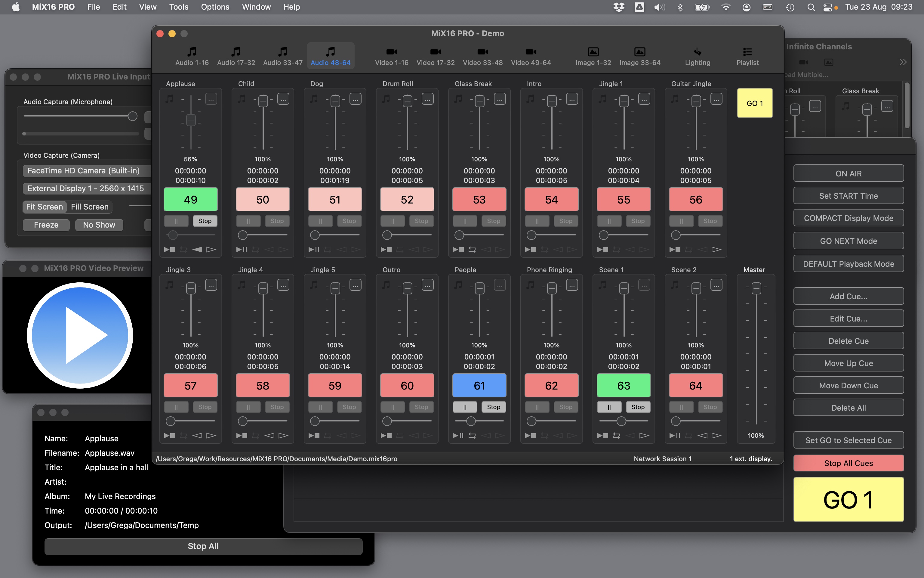This screenshot has height=578, width=924.
Task: Open the options menu of Child channel
Action: [x=283, y=99]
